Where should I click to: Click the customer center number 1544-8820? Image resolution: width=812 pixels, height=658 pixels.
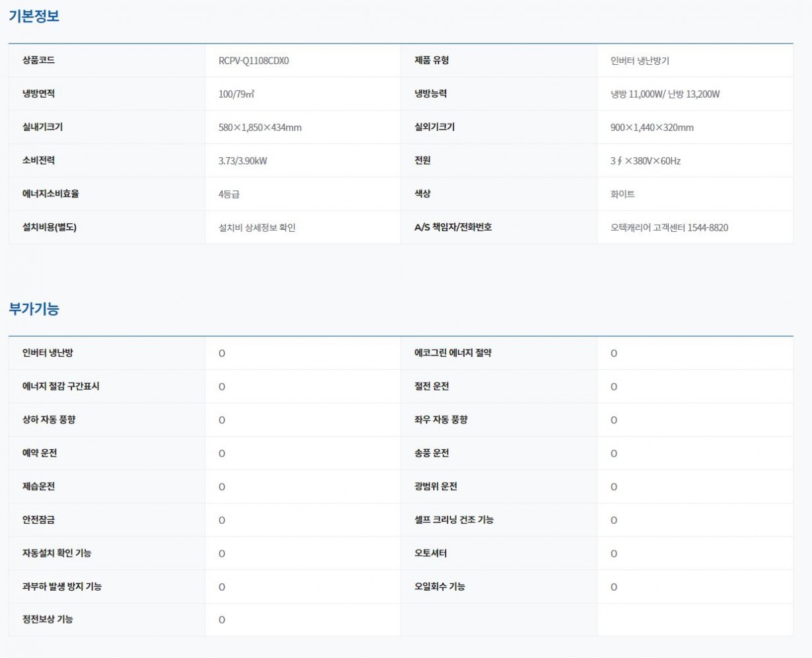coord(708,227)
